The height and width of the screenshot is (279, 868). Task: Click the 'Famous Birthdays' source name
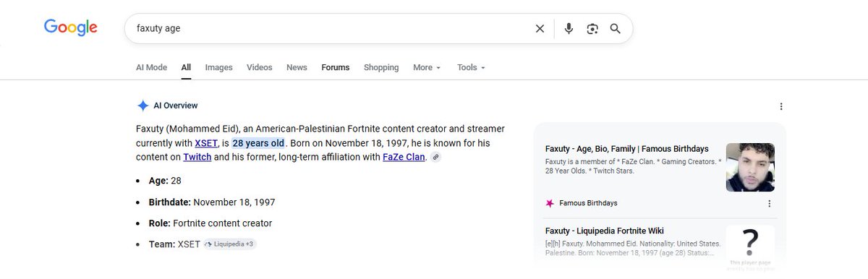588,204
